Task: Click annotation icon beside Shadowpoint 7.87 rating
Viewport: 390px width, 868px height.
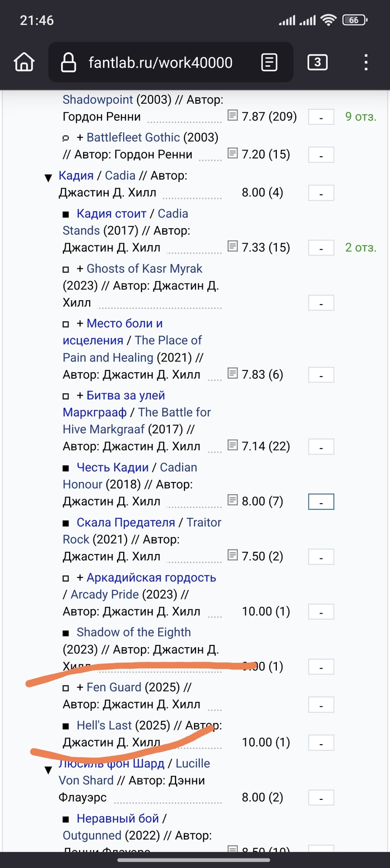Action: pos(232,115)
